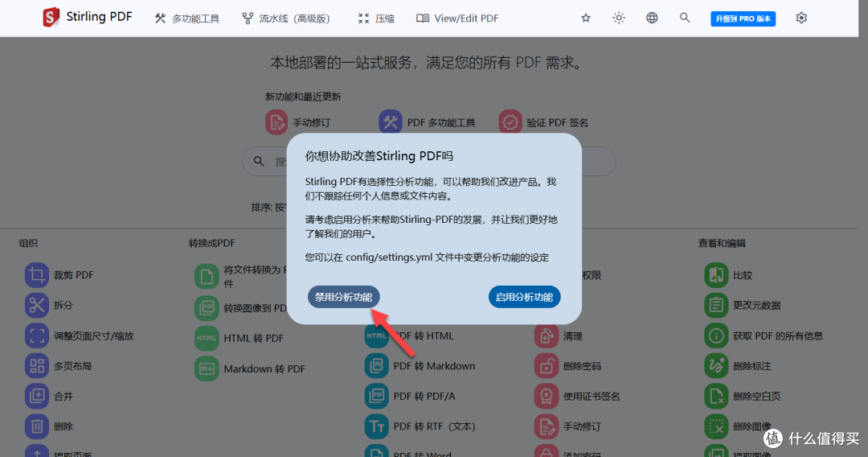
Task: Click the 转换成PDF category heading
Action: [211, 243]
